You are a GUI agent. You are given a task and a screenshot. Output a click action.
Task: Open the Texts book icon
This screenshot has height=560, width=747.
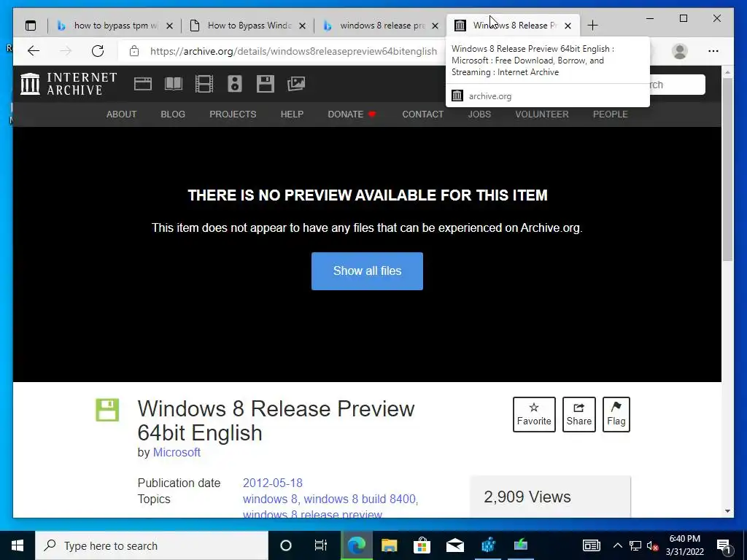(x=174, y=84)
